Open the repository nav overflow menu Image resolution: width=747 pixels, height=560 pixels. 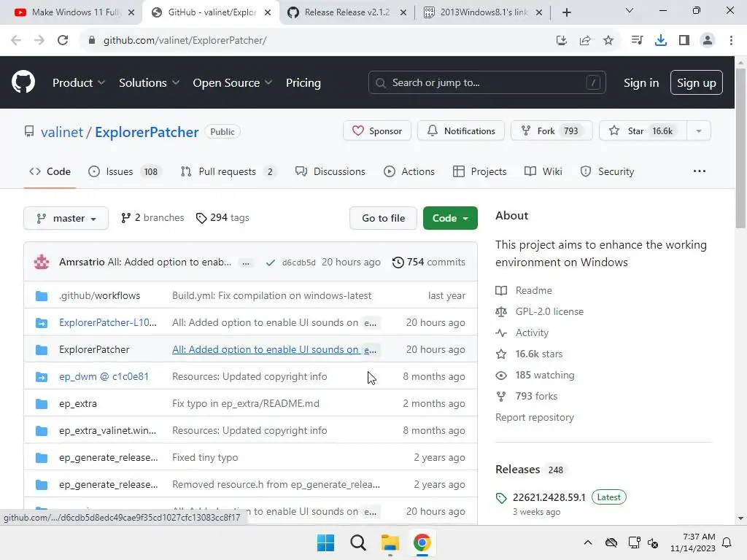[700, 171]
